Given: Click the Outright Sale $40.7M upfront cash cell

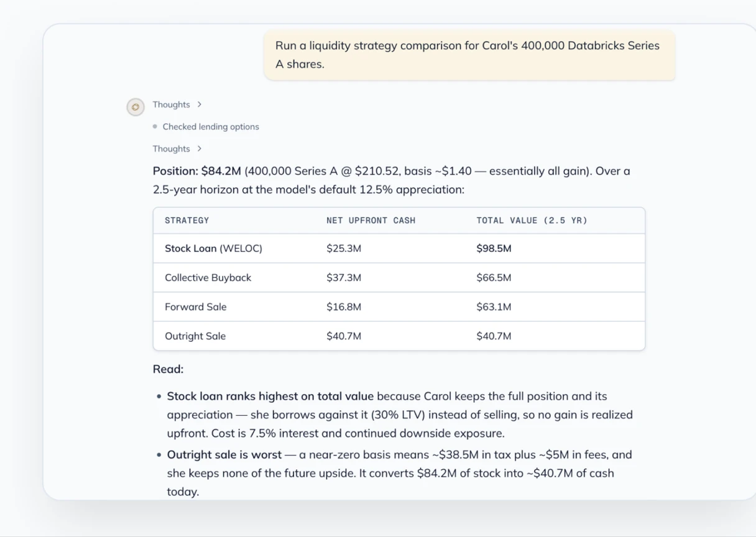Looking at the screenshot, I should [344, 336].
